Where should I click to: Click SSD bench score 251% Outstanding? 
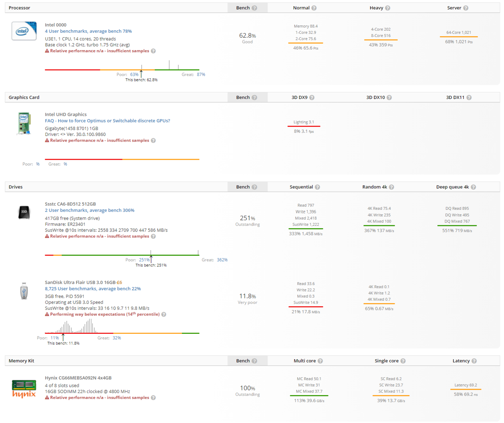point(247,221)
